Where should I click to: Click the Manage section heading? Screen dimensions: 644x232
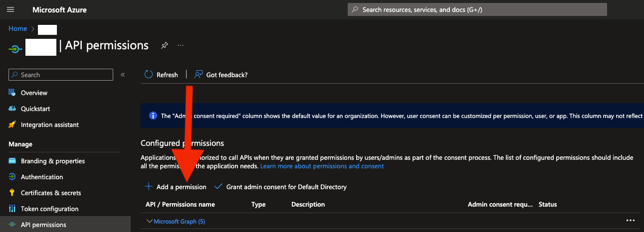(x=20, y=144)
